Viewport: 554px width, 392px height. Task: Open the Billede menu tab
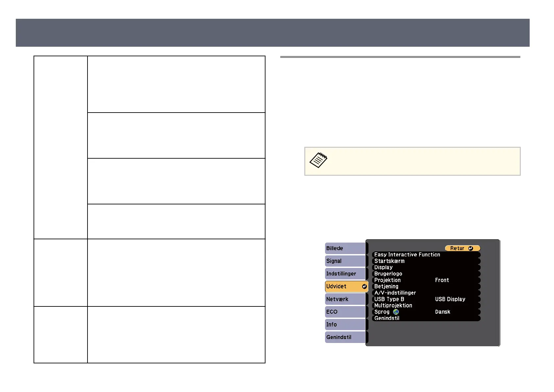click(x=345, y=248)
